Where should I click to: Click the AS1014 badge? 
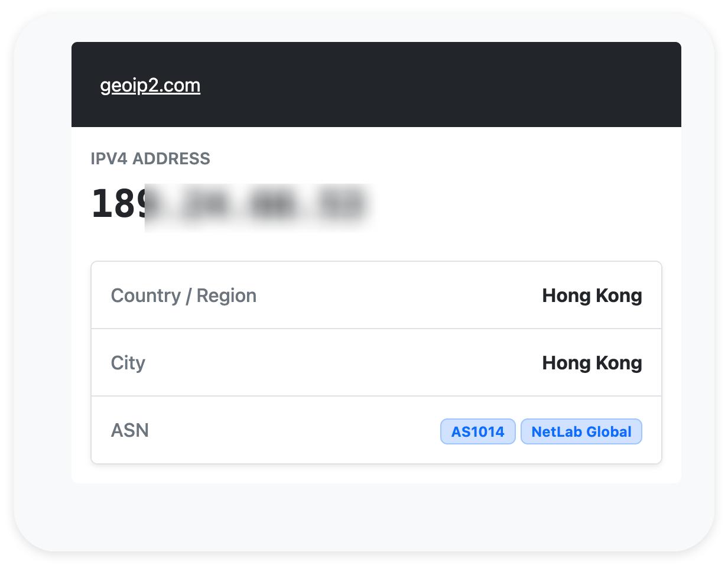[x=478, y=431]
